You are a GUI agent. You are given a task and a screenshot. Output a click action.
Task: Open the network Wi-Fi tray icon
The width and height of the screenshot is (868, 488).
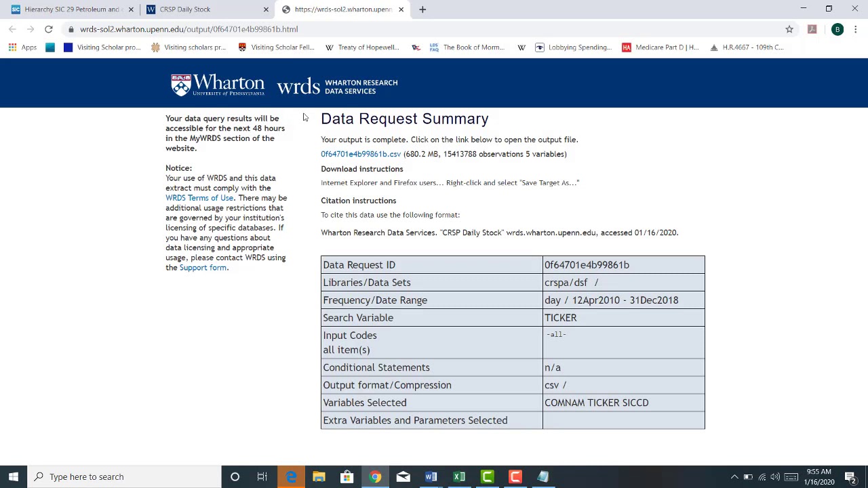click(762, 476)
